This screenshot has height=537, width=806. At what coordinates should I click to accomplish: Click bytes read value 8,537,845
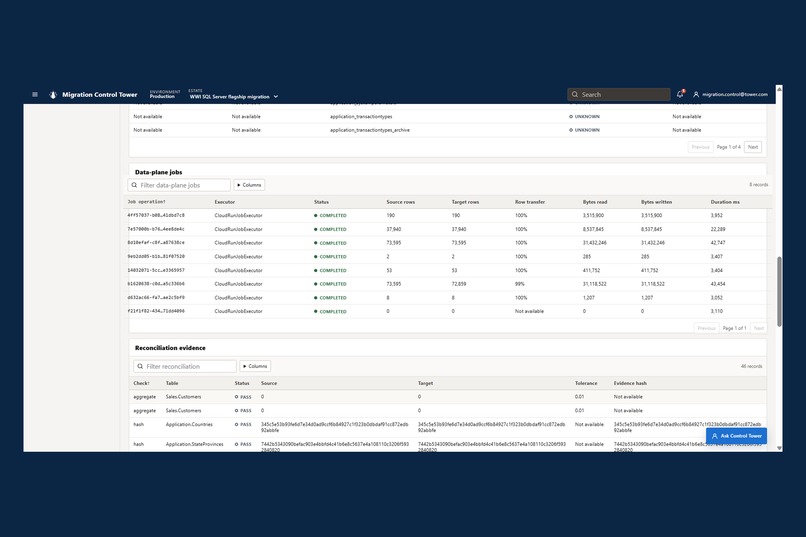[593, 229]
